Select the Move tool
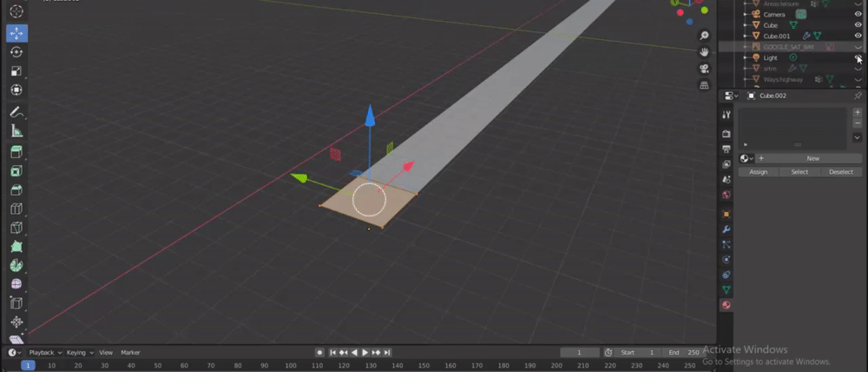The image size is (868, 372). pyautogui.click(x=16, y=33)
